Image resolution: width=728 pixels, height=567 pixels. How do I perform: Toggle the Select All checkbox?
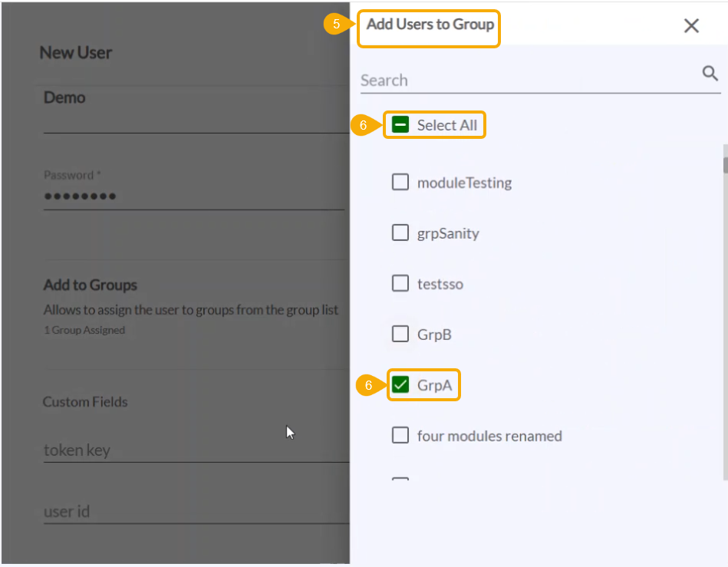coord(400,125)
